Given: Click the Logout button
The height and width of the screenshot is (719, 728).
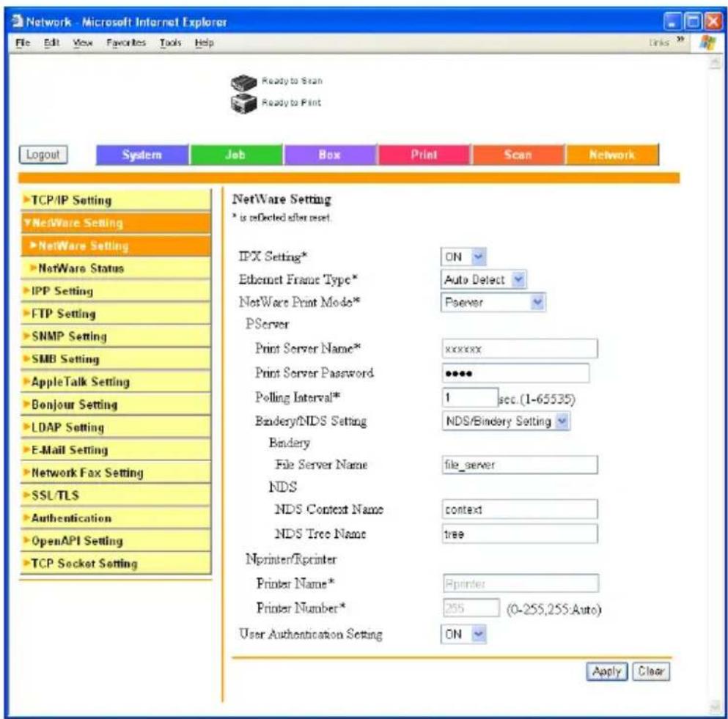Looking at the screenshot, I should (43, 155).
